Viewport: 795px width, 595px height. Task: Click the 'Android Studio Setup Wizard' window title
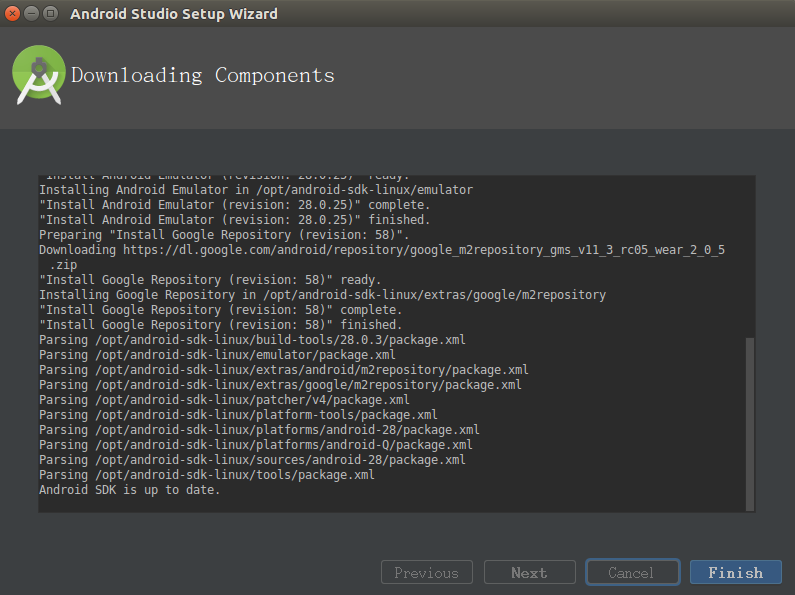tap(174, 14)
